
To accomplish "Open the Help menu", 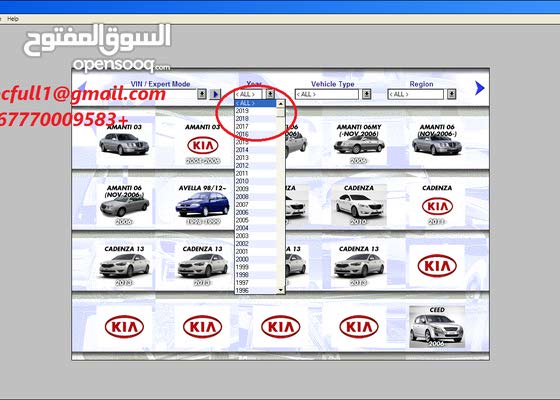I will click(x=13, y=19).
